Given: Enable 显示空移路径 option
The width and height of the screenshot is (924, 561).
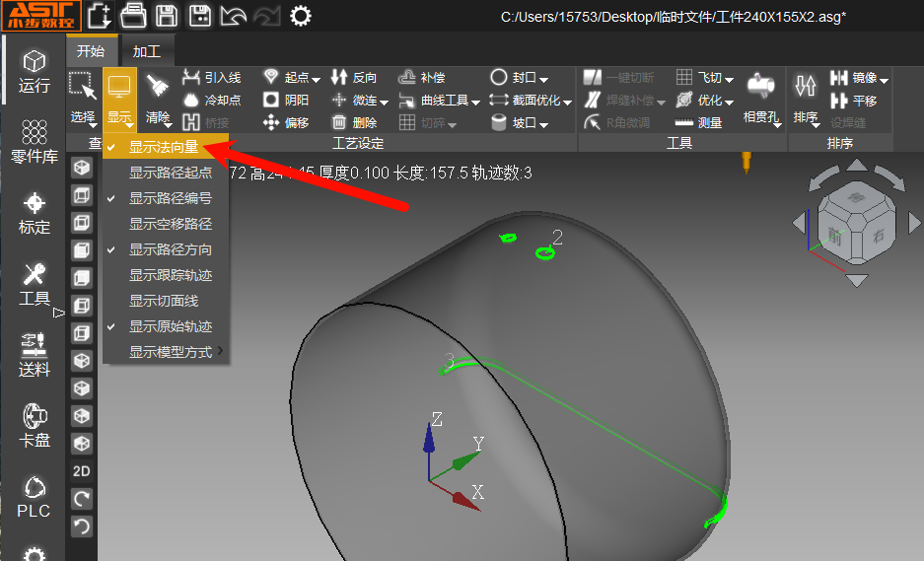Looking at the screenshot, I should tap(170, 224).
